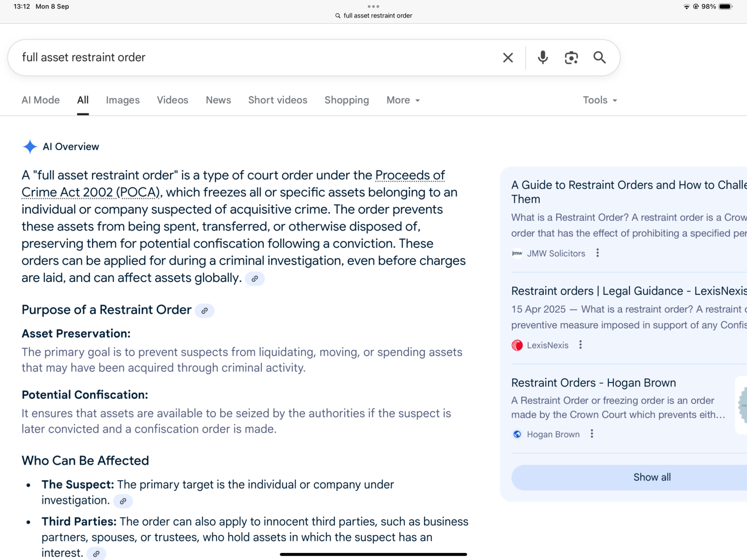Image resolution: width=747 pixels, height=560 pixels.
Task: Open 'Restraint Orders - Hogan Brown' result
Action: click(x=593, y=383)
